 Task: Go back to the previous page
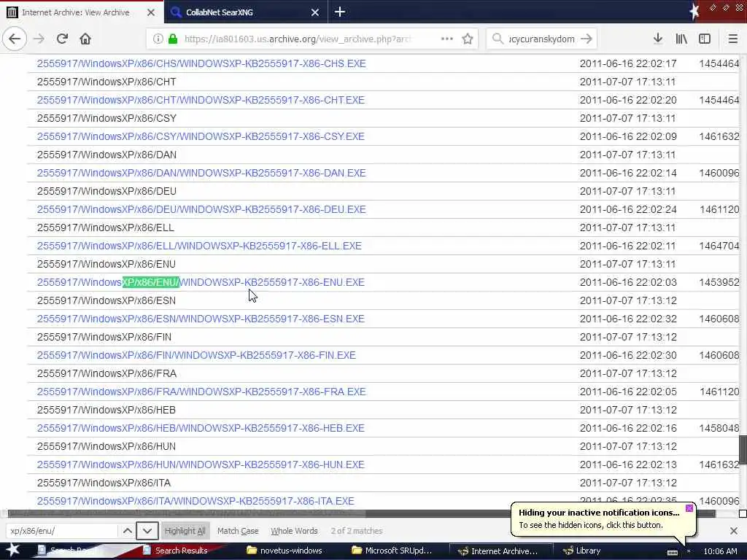(x=15, y=39)
